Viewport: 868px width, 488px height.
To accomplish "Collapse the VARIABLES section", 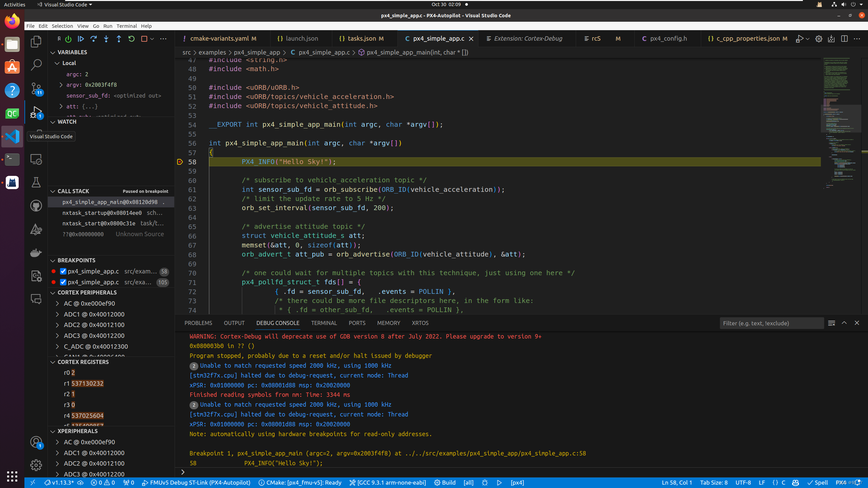I will coord(53,53).
